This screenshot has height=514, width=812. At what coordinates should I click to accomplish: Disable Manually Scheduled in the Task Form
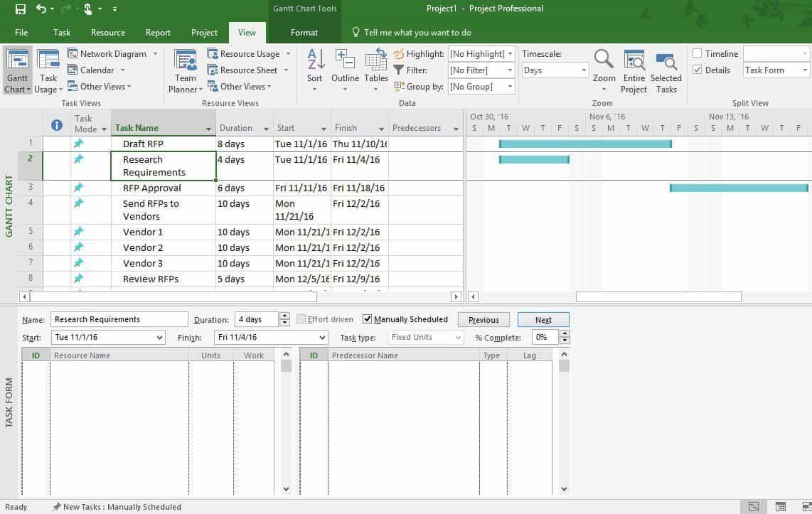[367, 318]
